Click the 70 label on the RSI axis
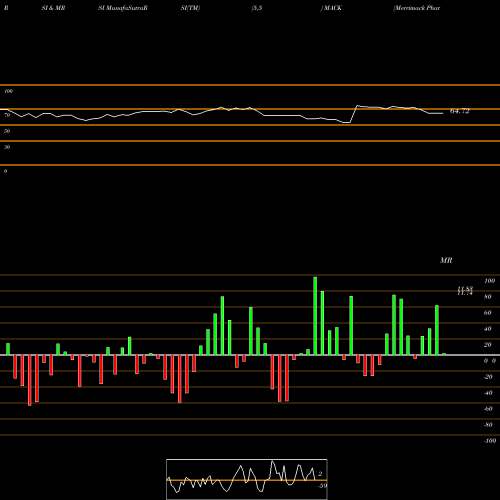Image resolution: width=500 pixels, height=500 pixels. click(x=7, y=115)
